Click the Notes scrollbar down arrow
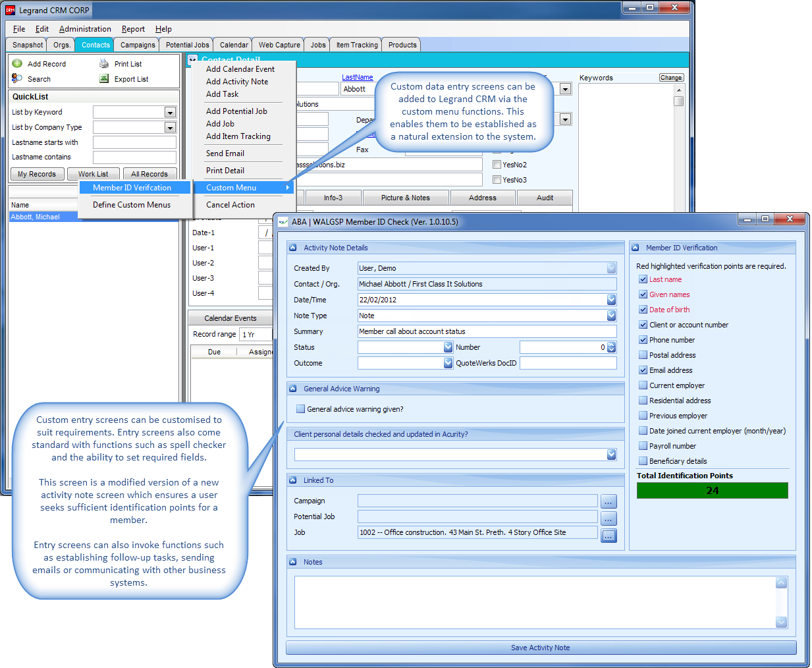Screen dimensions: 812x668 pyautogui.click(x=782, y=622)
